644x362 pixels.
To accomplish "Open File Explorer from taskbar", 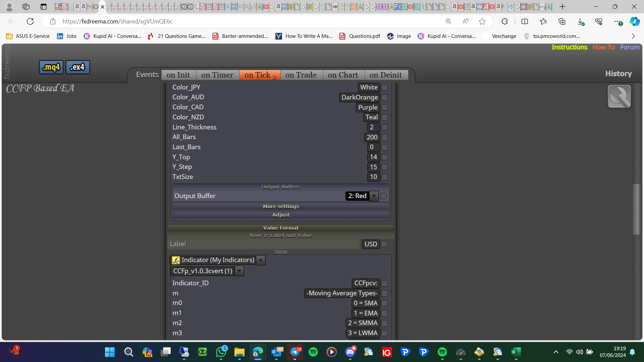I will pyautogui.click(x=239, y=352).
